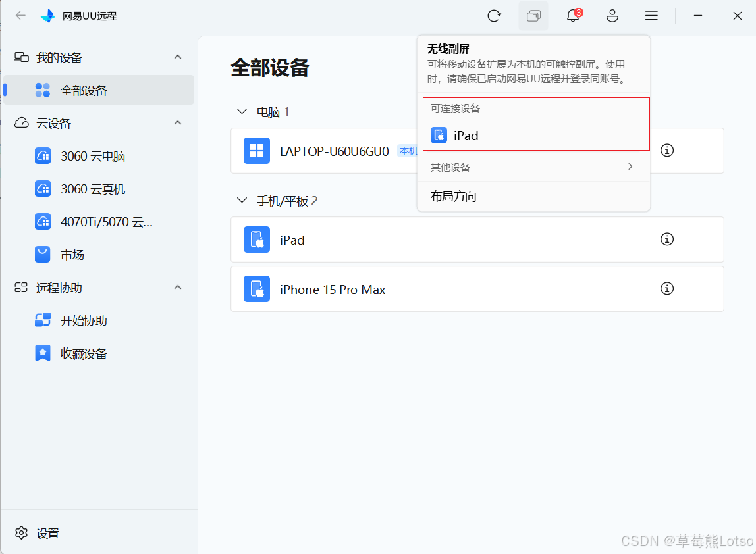
Task: Click the 云设备 cloud header icon
Action: coord(21,123)
